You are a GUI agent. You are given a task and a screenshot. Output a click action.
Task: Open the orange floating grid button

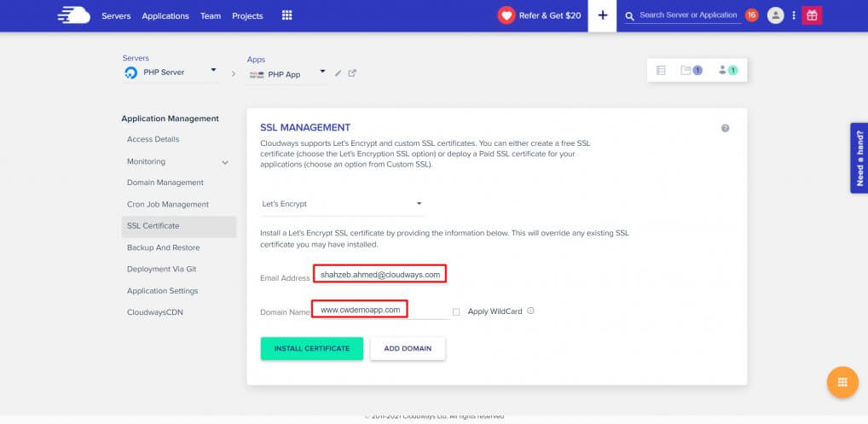point(842,382)
